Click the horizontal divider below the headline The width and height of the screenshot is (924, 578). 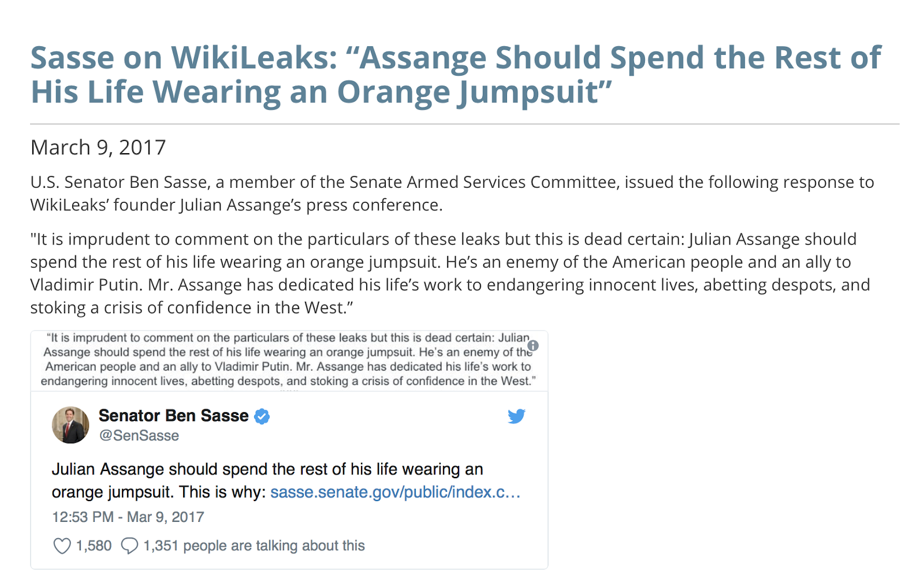pos(465,124)
